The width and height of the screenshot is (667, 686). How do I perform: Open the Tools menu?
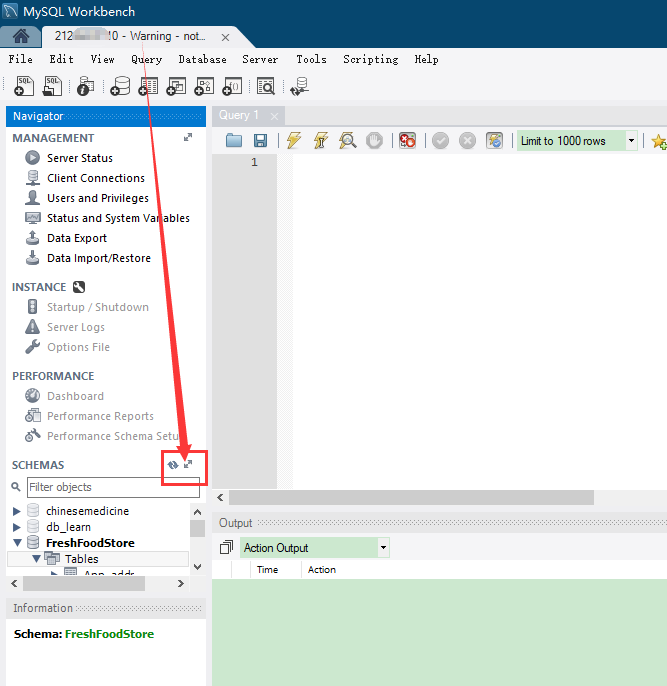[311, 59]
